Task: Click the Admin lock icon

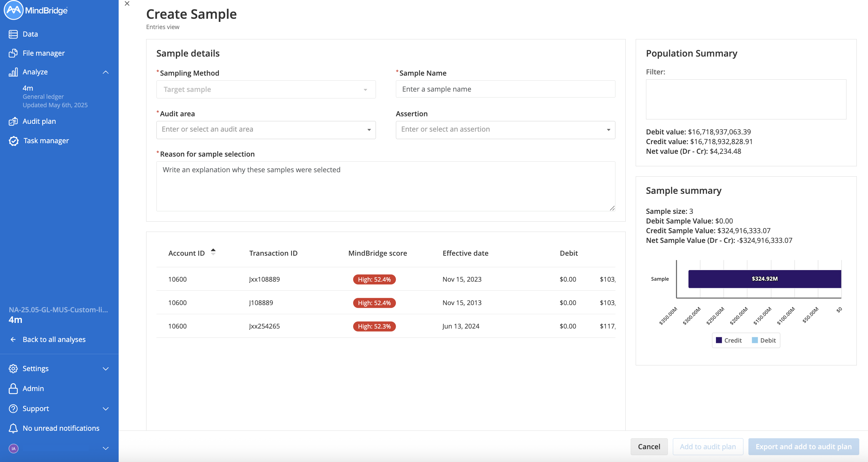Action: pyautogui.click(x=13, y=389)
